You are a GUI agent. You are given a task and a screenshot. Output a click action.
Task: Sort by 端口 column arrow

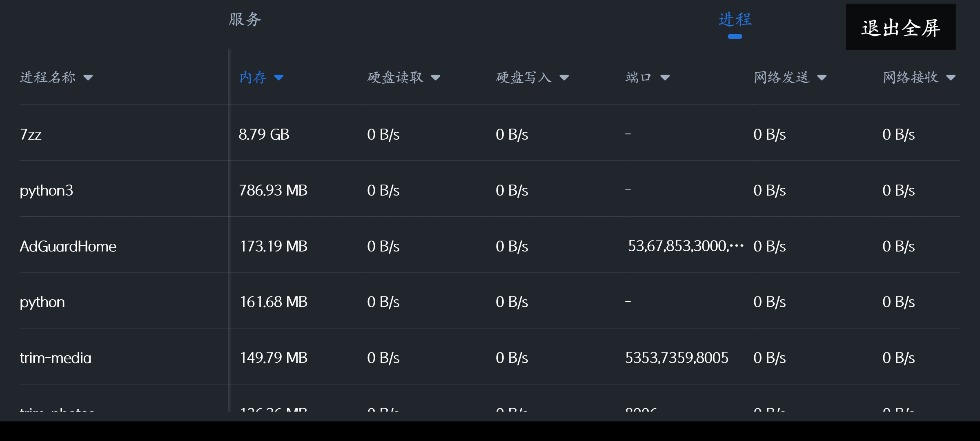tap(665, 78)
